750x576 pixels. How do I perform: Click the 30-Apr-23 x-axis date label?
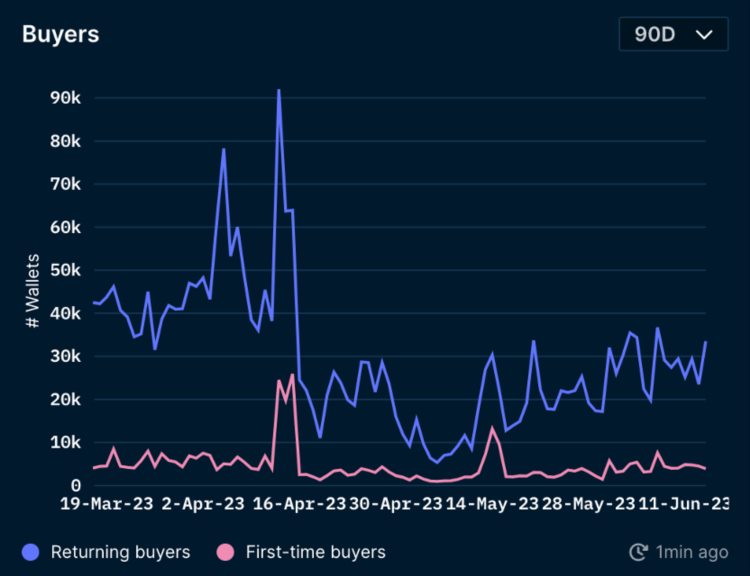tap(394, 504)
